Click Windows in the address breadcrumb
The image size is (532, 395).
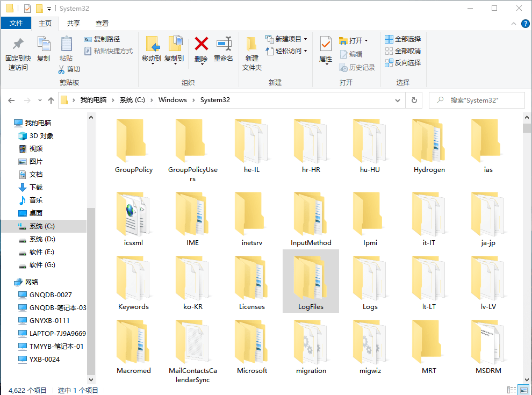(x=172, y=100)
